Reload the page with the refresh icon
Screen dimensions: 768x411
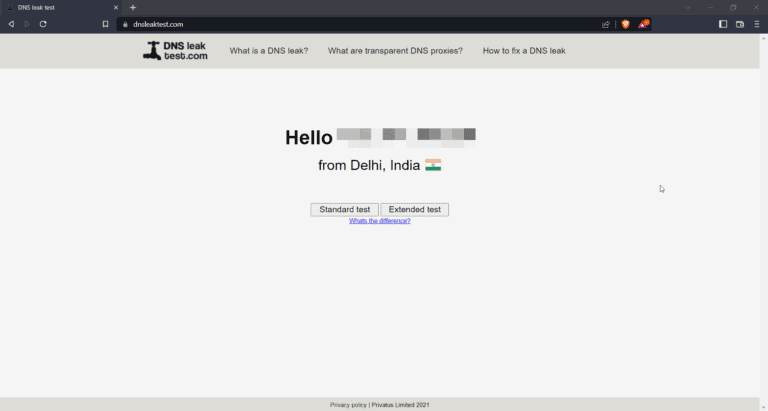coord(43,24)
